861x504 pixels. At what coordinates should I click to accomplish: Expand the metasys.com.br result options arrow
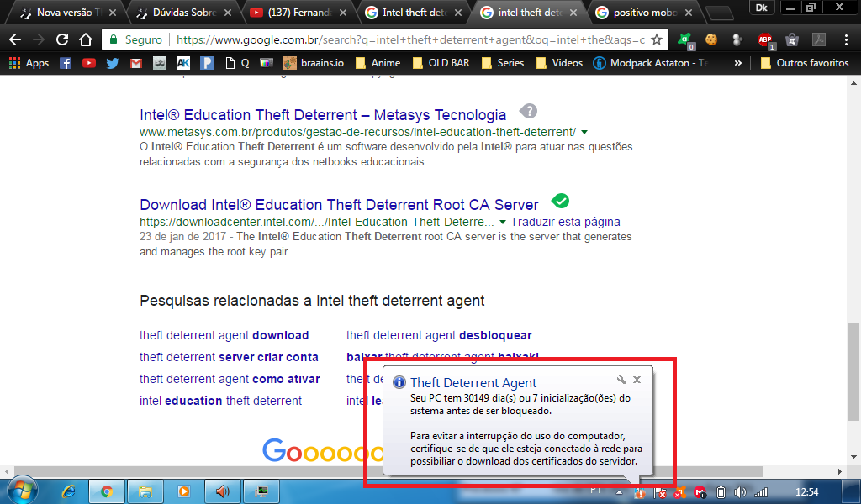[x=584, y=132]
